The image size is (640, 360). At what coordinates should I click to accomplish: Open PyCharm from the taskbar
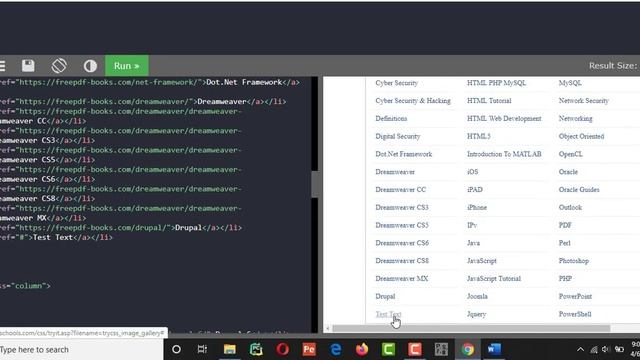coord(256,349)
